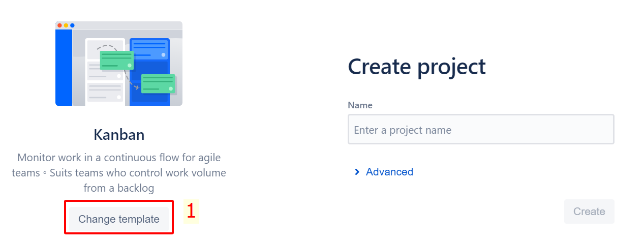Click the Change template button
This screenshot has width=644, height=241.
tap(119, 219)
